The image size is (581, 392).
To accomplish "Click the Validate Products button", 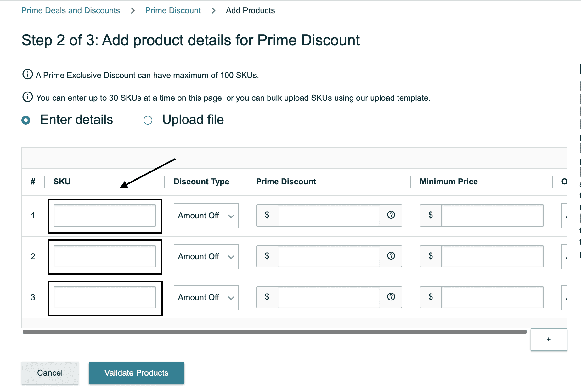I will [x=137, y=373].
